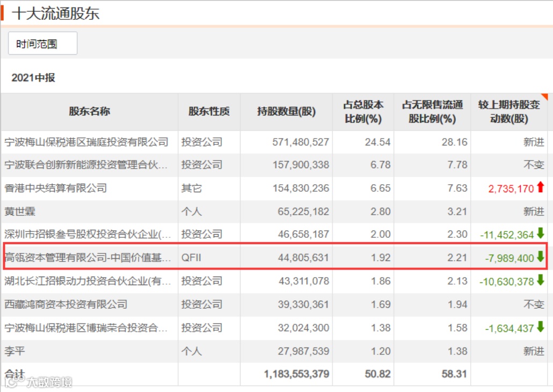
Task: Click holding amount 27,987,539
Action: [x=303, y=351]
